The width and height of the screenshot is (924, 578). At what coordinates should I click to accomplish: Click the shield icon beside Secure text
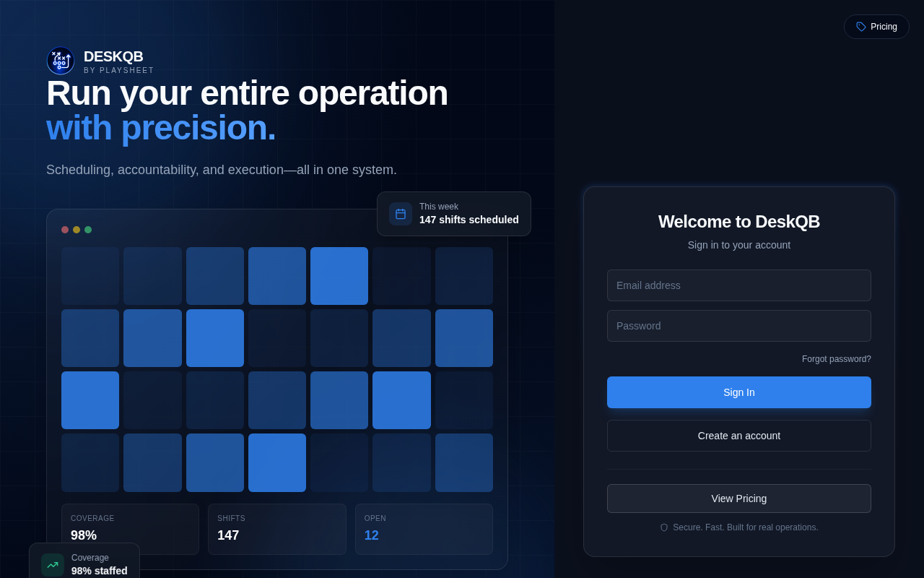pos(664,527)
